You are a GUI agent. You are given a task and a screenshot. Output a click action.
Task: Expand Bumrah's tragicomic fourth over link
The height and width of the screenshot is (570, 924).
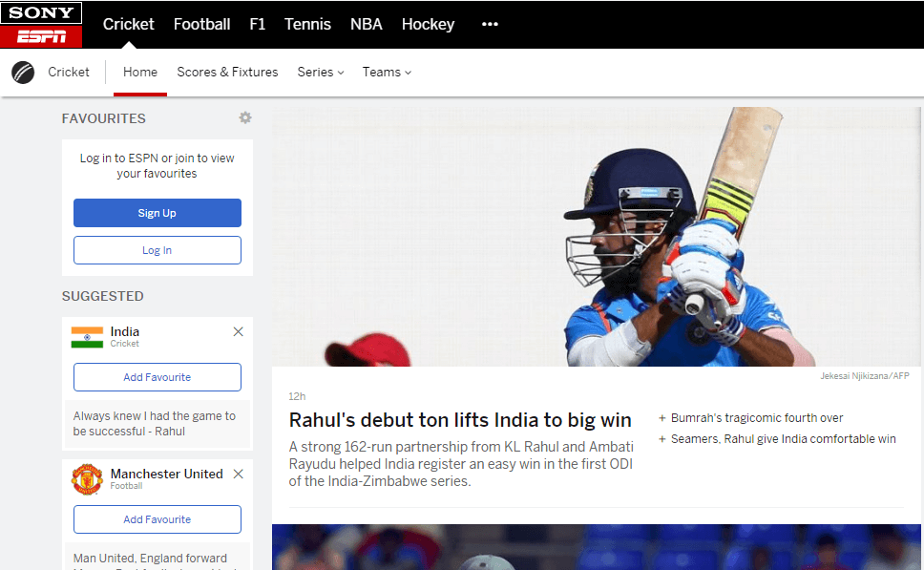pyautogui.click(x=750, y=418)
